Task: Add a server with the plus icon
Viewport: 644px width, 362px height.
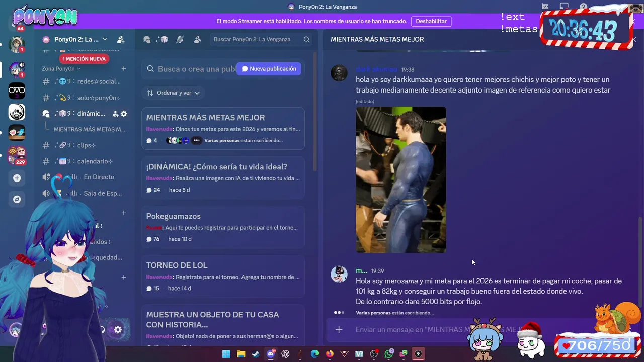Action: pos(17,178)
